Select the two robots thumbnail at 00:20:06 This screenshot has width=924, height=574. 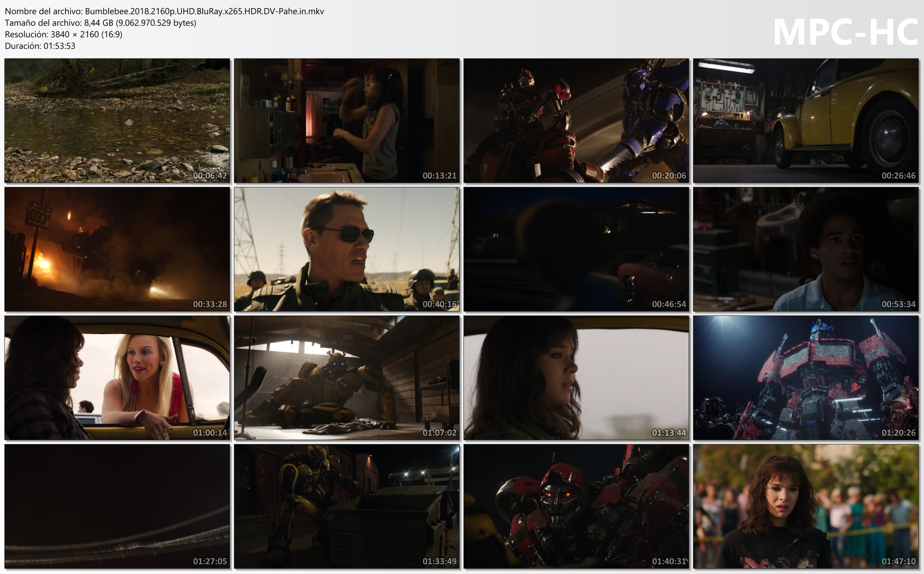(x=576, y=120)
